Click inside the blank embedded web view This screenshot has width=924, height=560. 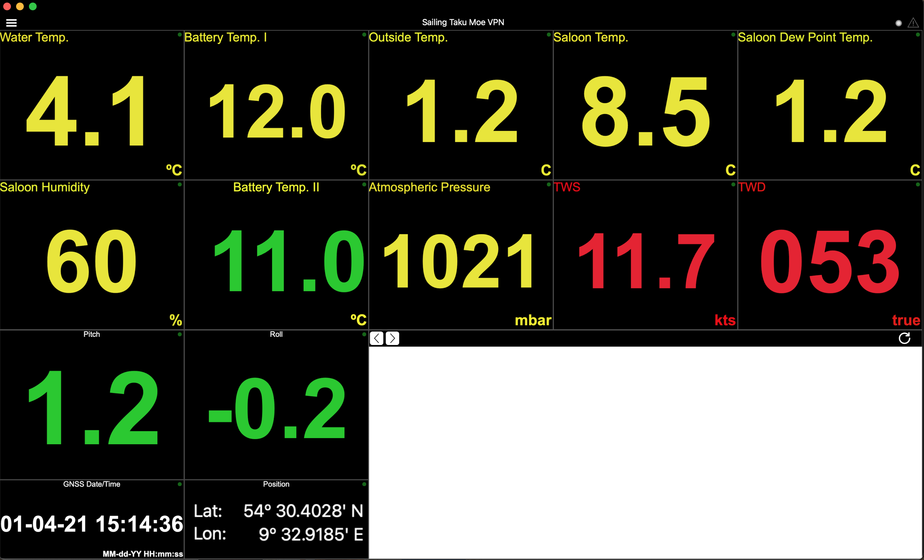[x=645, y=452]
